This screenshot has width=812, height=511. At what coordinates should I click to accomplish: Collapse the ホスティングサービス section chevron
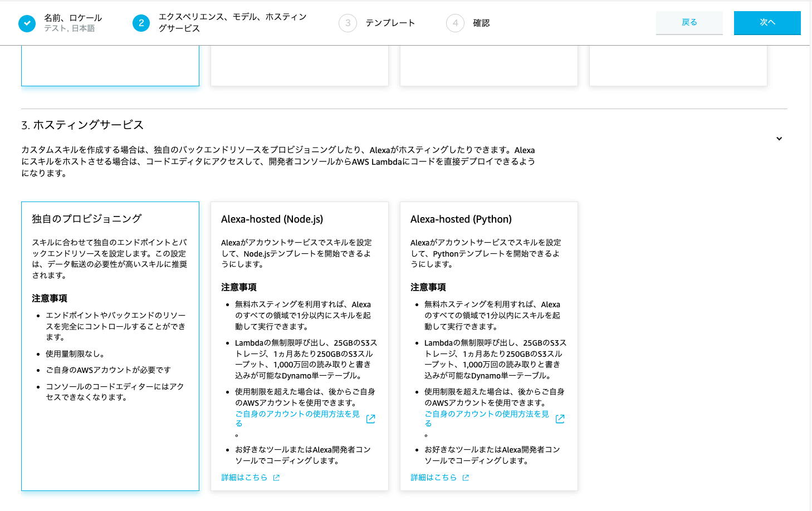(779, 139)
